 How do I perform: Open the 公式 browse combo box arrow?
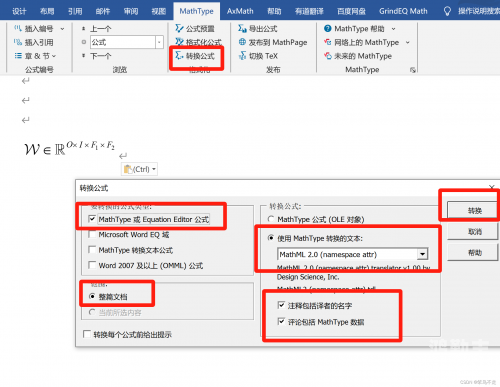pyautogui.click(x=159, y=42)
